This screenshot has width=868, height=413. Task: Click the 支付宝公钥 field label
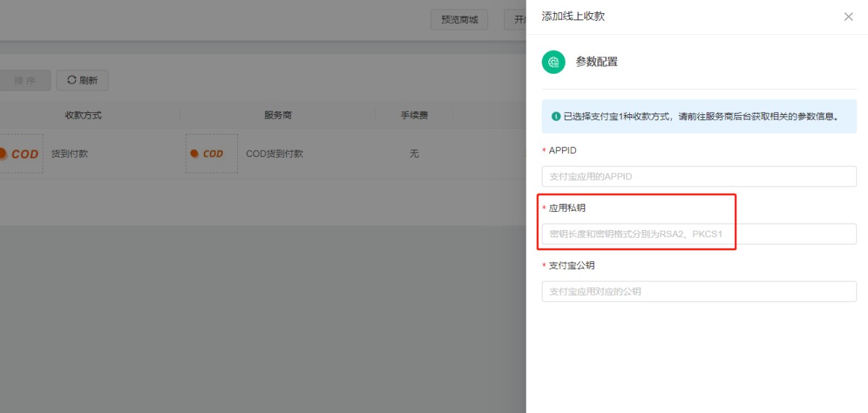(x=571, y=265)
